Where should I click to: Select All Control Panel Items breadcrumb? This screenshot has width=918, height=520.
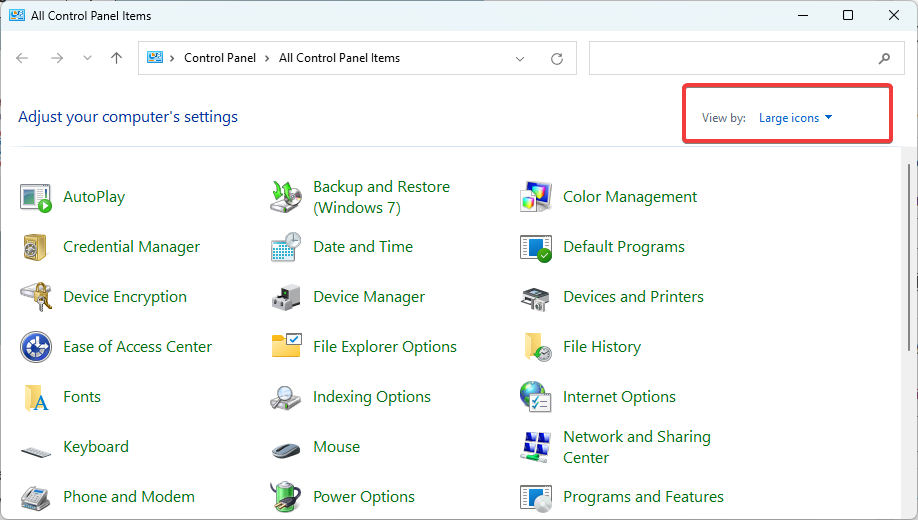(x=340, y=58)
